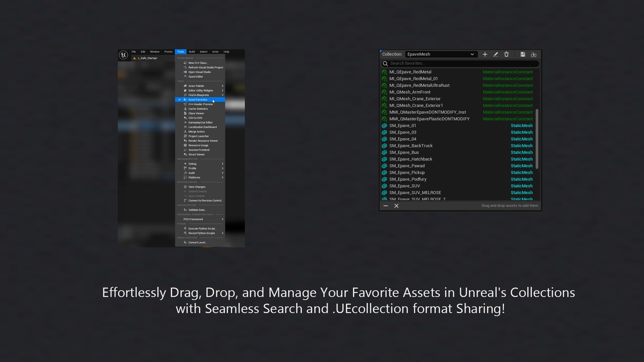This screenshot has height=362, width=644.
Task: Open Render Resource Viewer entry
Action: tap(200, 141)
